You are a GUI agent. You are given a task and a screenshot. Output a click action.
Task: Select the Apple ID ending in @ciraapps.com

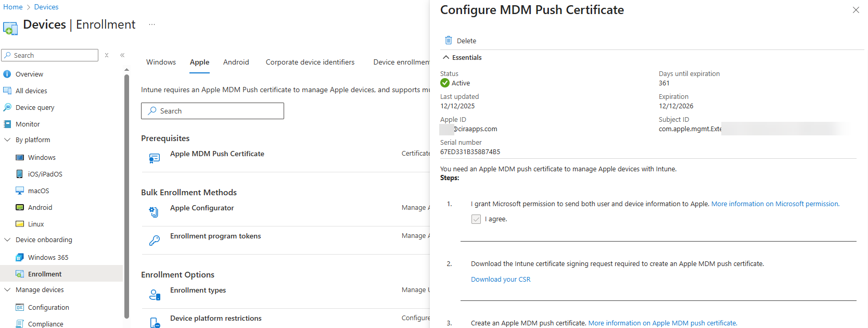point(469,129)
